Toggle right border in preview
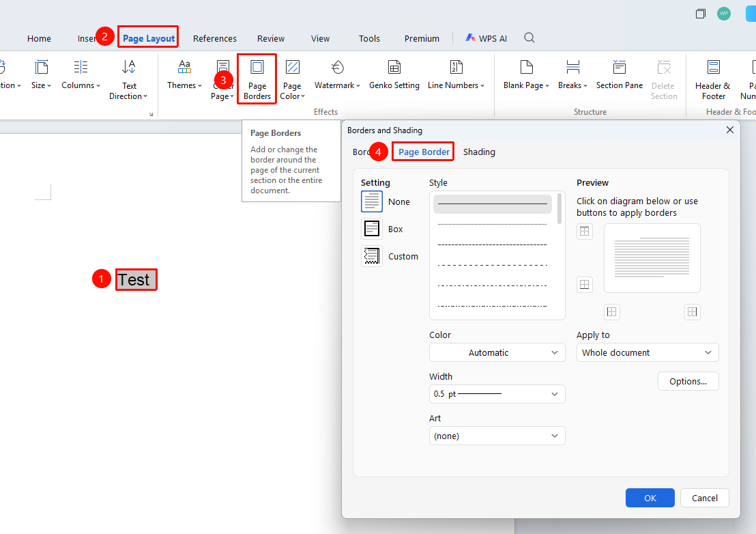This screenshot has height=534, width=756. (693, 311)
